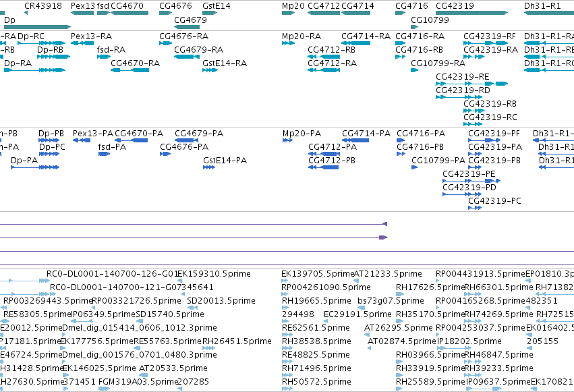This screenshot has width=574, height=392.
Task: Click the 205155 EST label
Action: (x=542, y=341)
